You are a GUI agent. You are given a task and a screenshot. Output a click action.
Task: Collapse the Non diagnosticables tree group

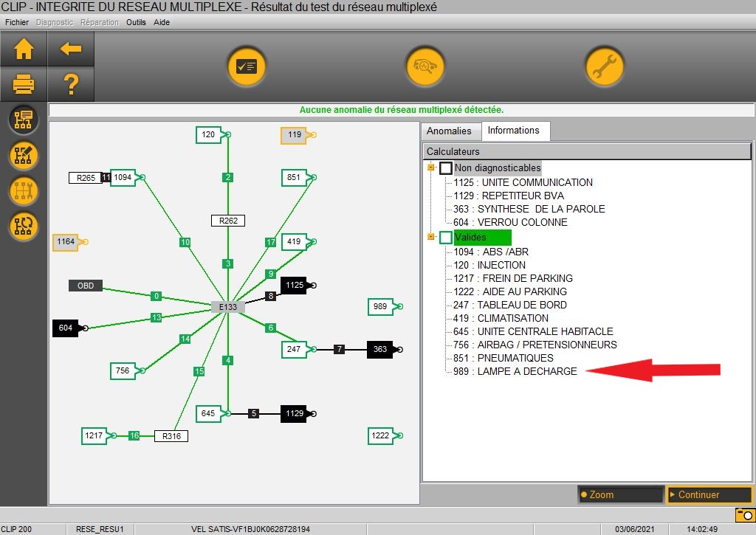pos(430,168)
